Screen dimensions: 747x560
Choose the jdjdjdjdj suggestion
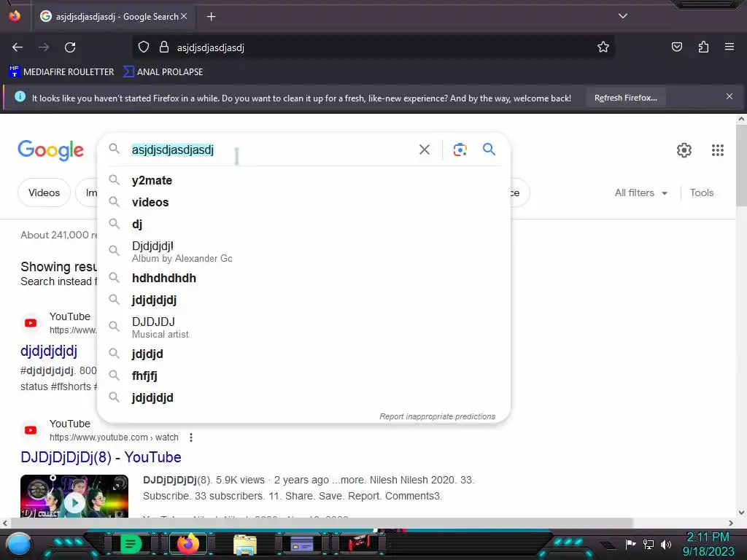[304, 300]
